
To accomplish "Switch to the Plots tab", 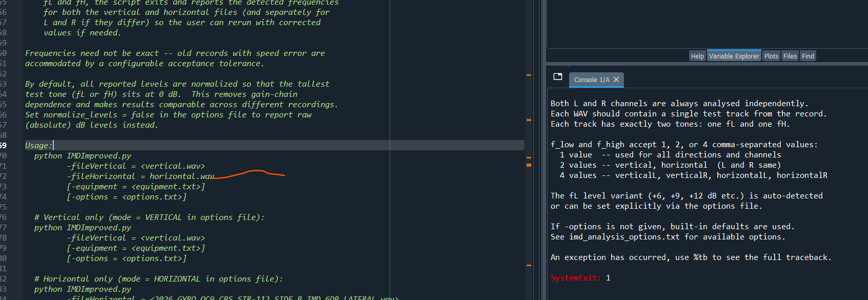I will [x=771, y=56].
